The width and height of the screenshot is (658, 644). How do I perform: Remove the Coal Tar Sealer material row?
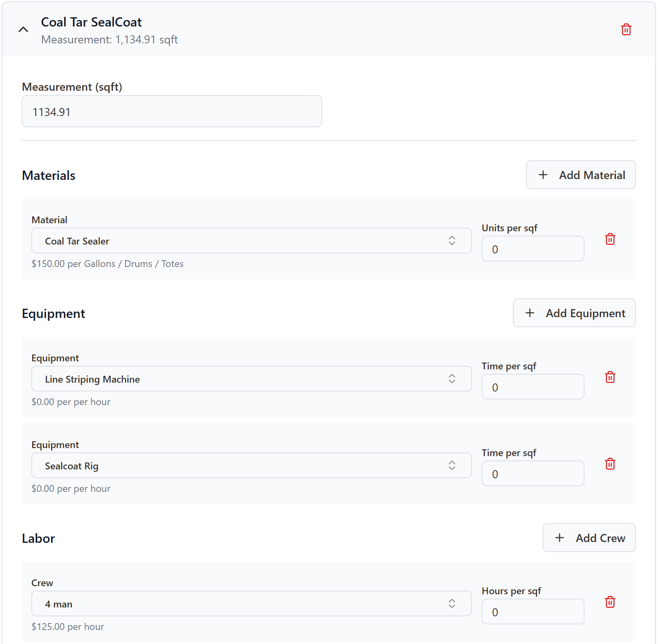pyautogui.click(x=610, y=239)
